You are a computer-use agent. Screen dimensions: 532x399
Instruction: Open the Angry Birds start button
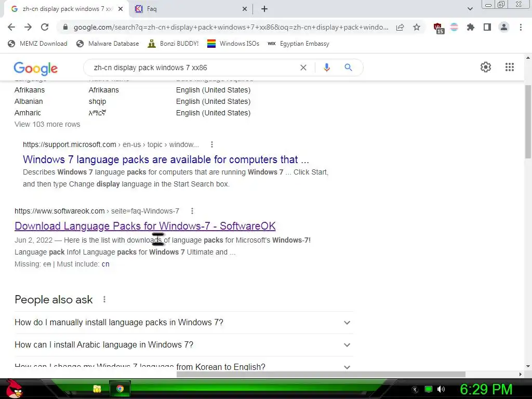pos(14,389)
